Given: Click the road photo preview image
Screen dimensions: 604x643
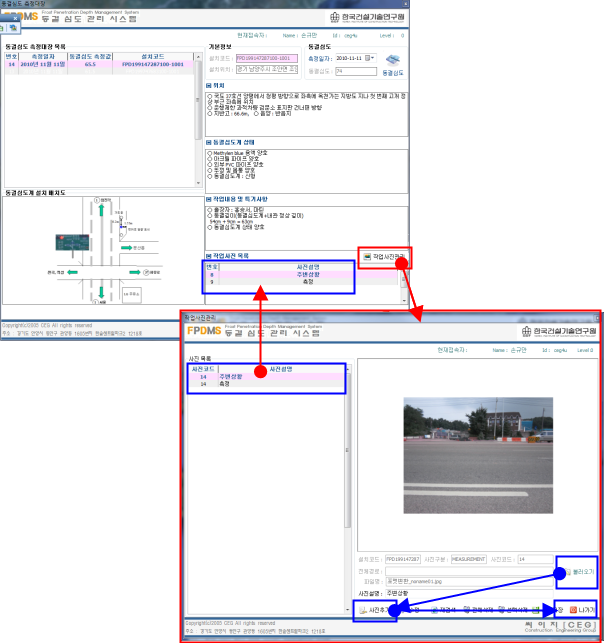Looking at the screenshot, I should tap(478, 455).
